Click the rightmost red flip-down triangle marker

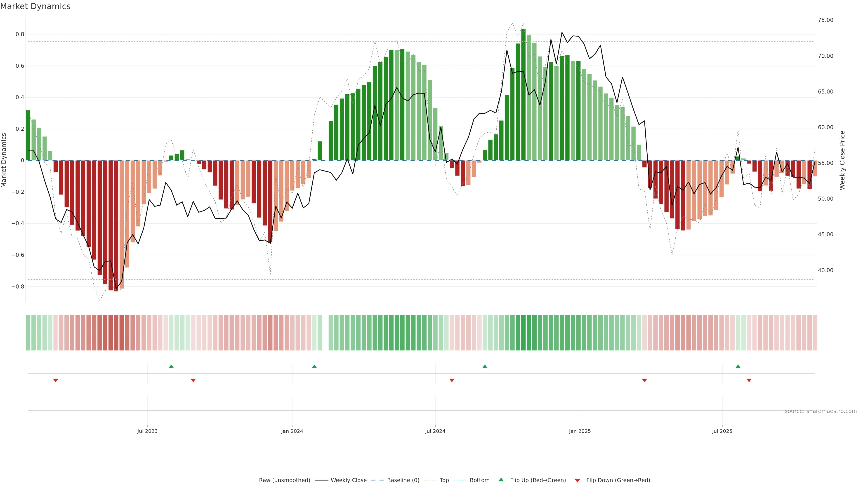point(749,380)
